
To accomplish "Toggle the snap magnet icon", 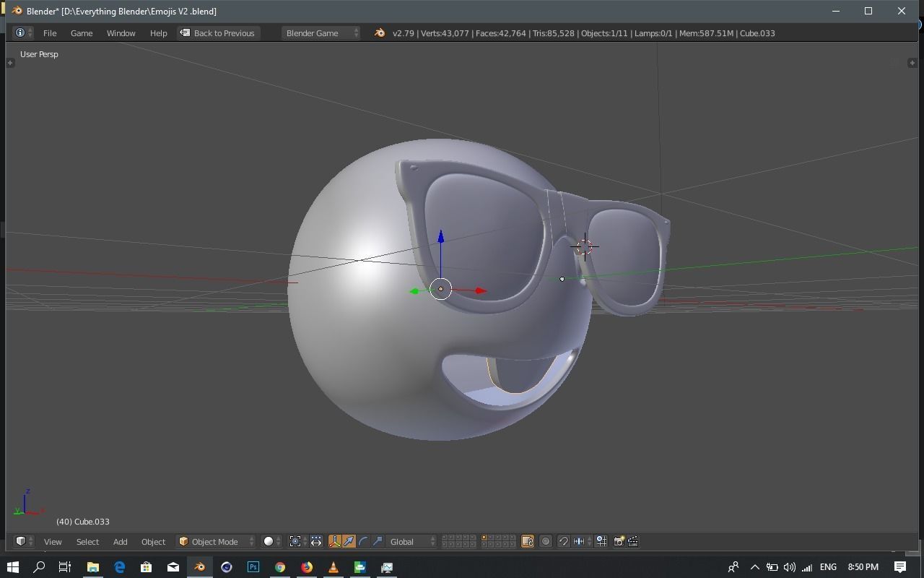I will tap(564, 541).
